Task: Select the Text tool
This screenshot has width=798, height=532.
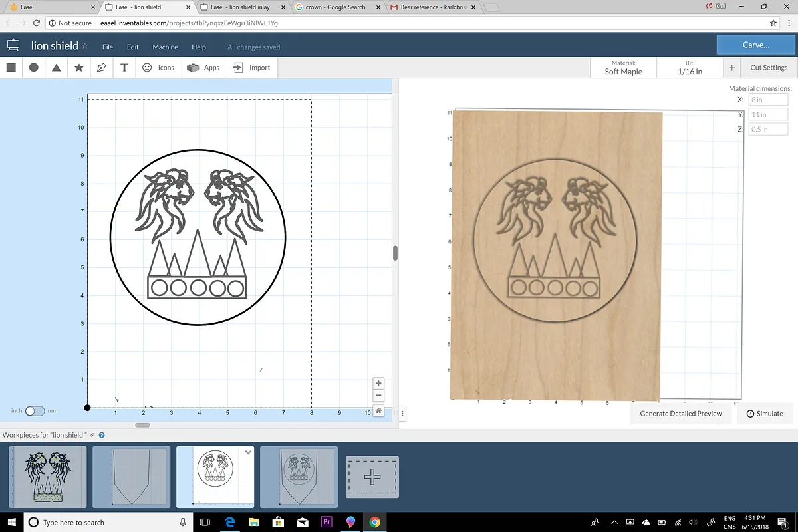Action: [x=124, y=67]
